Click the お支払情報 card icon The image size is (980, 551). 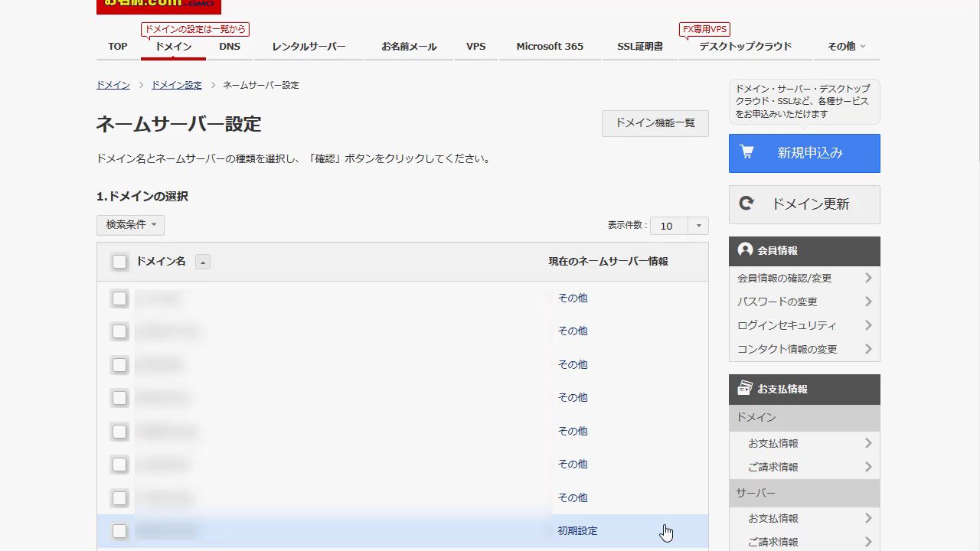(x=745, y=388)
